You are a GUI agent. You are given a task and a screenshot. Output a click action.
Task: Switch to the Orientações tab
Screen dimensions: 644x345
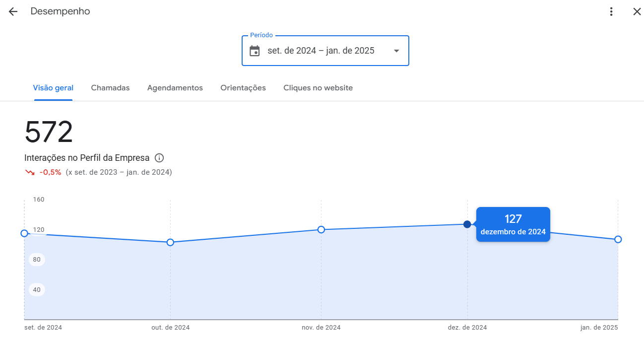243,88
